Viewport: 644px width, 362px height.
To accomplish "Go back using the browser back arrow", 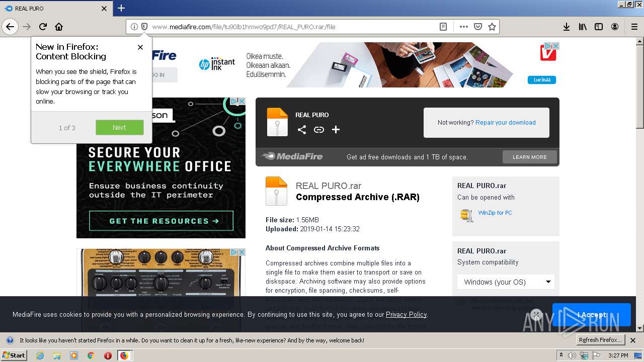I will point(10,27).
